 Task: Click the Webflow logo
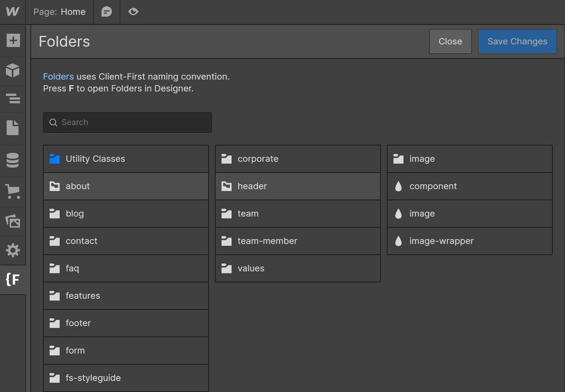[12, 11]
